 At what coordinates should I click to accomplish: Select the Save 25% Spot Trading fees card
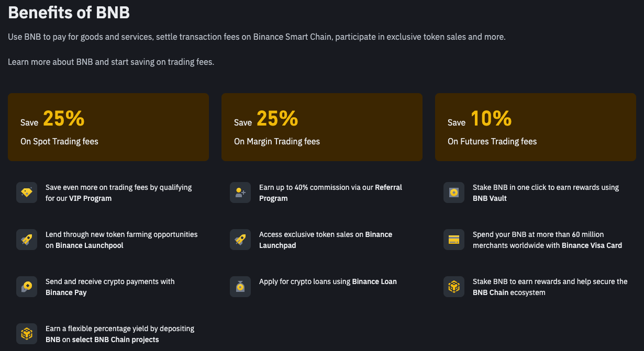point(108,127)
